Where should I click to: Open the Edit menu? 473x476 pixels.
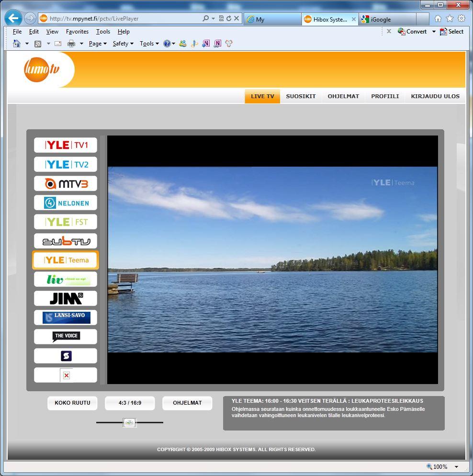point(34,32)
